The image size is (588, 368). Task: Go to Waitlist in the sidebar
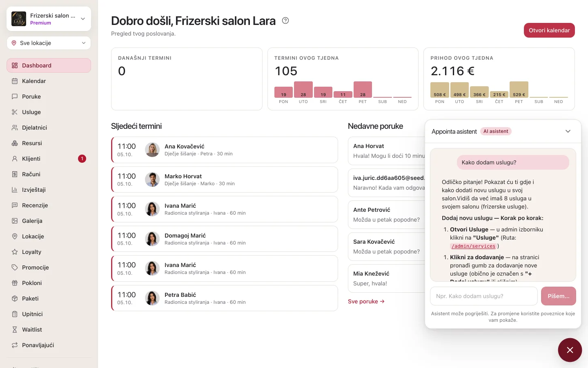pyautogui.click(x=49, y=330)
